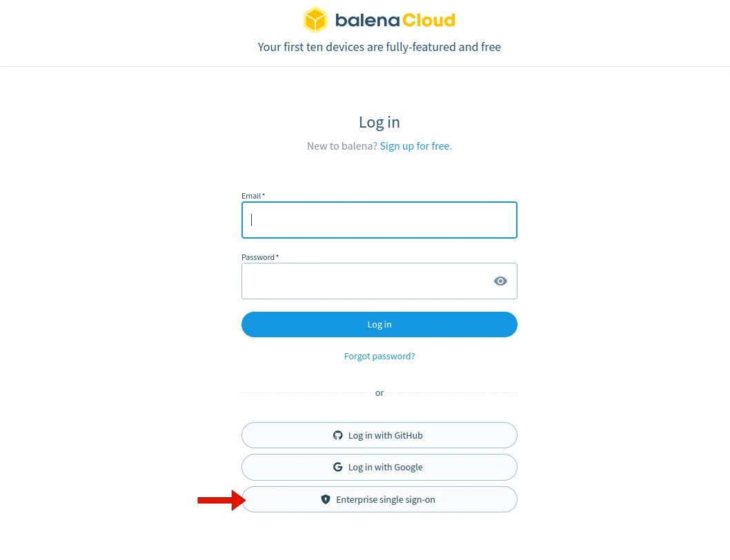Open the Forgot password page
This screenshot has width=730, height=560.
tap(379, 356)
